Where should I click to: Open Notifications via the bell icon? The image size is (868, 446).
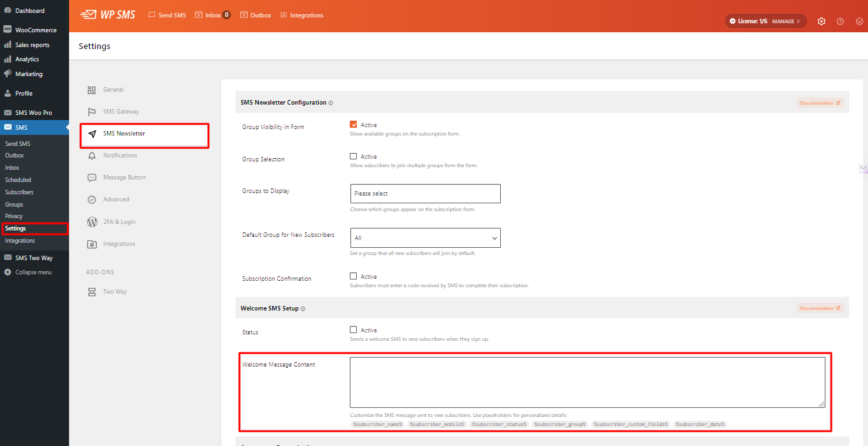tap(92, 156)
